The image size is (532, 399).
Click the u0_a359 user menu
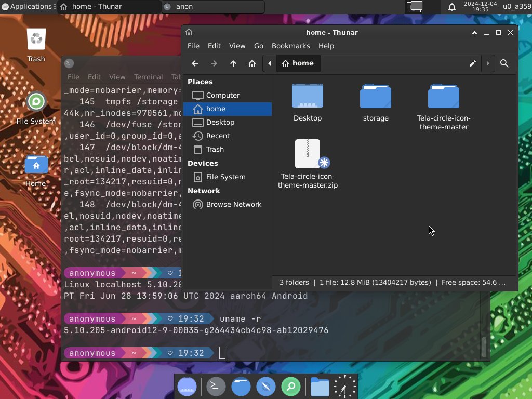[517, 6]
